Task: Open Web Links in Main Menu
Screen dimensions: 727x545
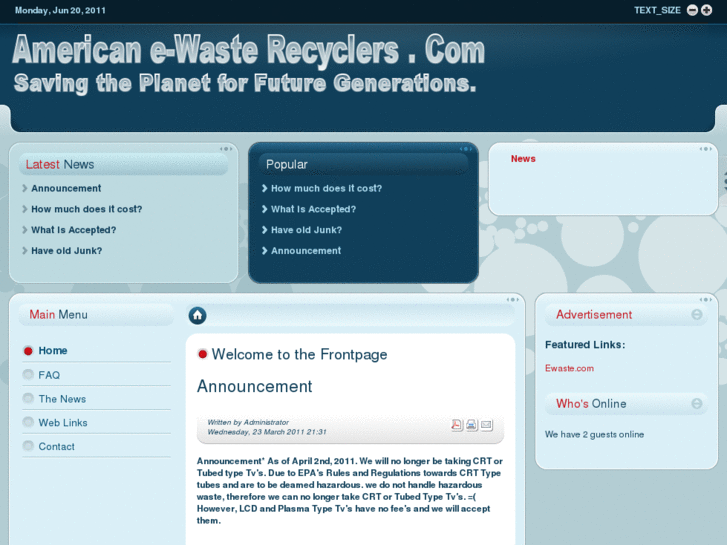Action: [x=63, y=423]
